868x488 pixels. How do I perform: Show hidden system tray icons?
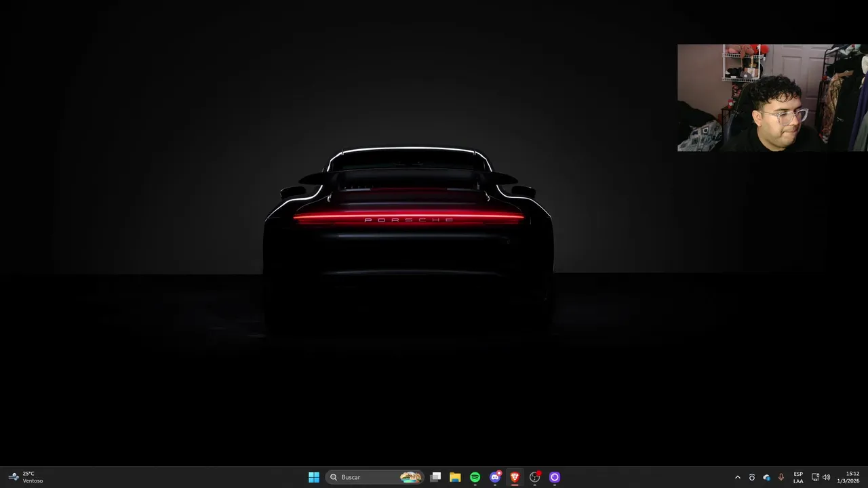pyautogui.click(x=738, y=477)
